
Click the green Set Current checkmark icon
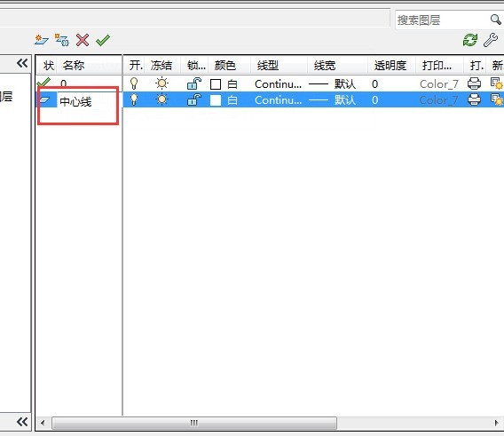pos(103,40)
